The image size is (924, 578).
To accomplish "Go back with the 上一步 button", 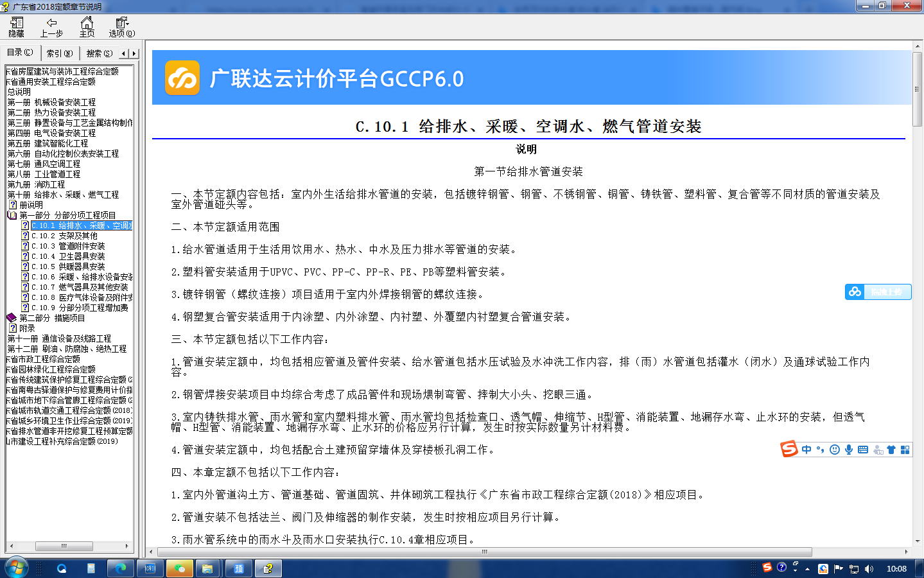I will tap(52, 28).
